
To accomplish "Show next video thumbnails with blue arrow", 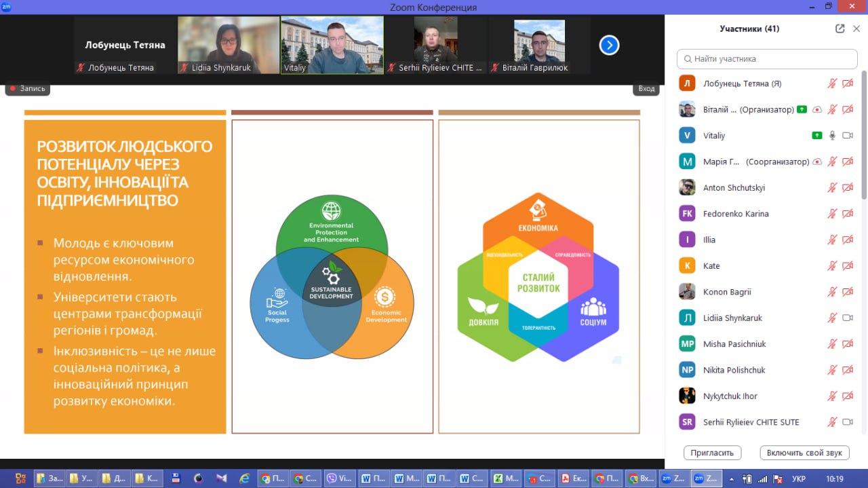I will click(x=609, y=45).
